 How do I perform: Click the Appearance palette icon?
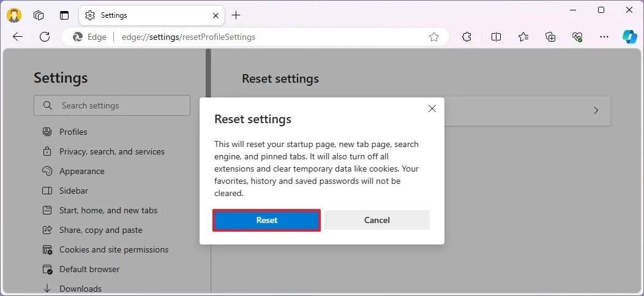pyautogui.click(x=47, y=171)
